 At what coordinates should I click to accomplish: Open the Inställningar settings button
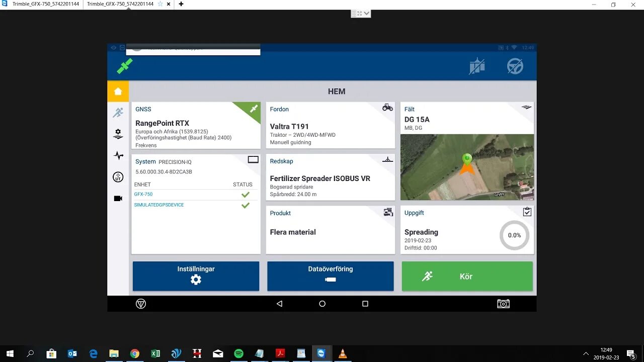click(196, 276)
